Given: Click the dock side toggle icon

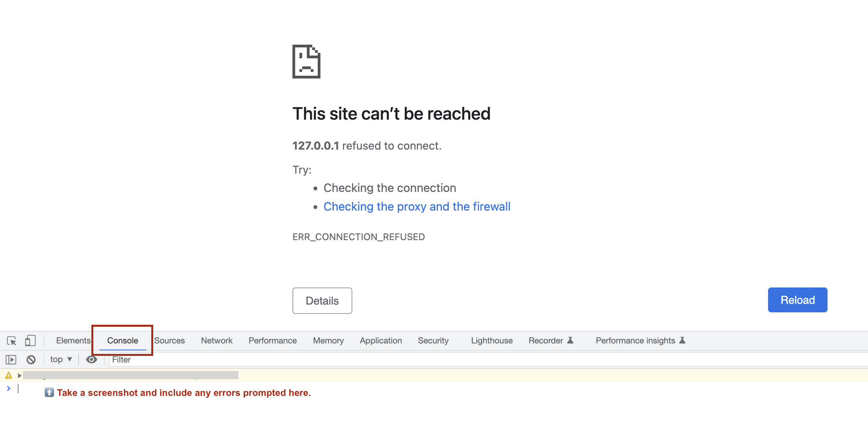Looking at the screenshot, I should (31, 340).
